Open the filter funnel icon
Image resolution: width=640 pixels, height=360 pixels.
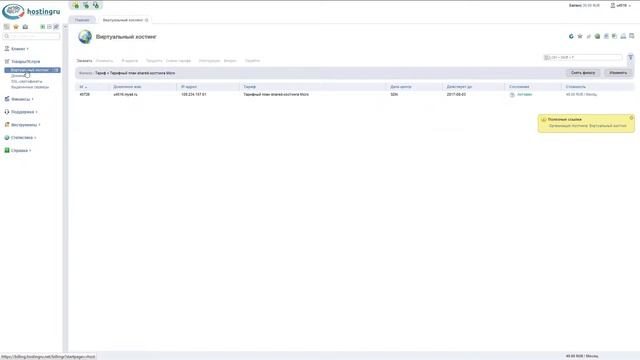pyautogui.click(x=631, y=58)
